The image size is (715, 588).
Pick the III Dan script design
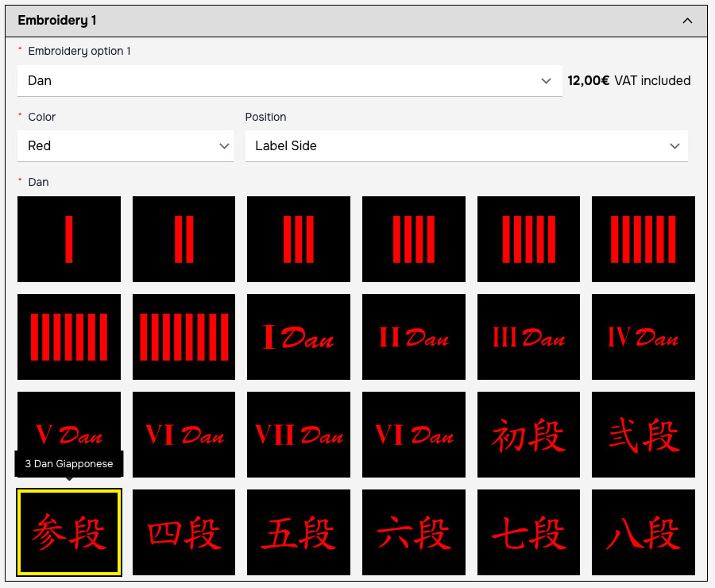click(x=528, y=337)
